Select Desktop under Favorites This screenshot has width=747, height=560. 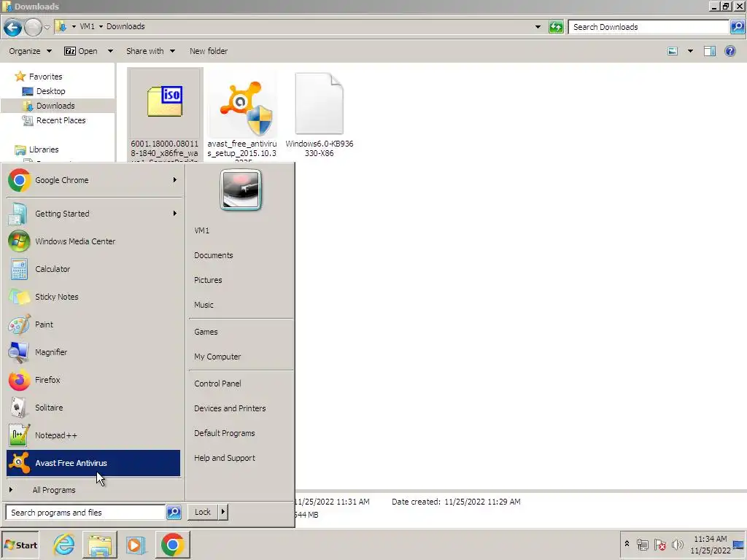(x=50, y=91)
